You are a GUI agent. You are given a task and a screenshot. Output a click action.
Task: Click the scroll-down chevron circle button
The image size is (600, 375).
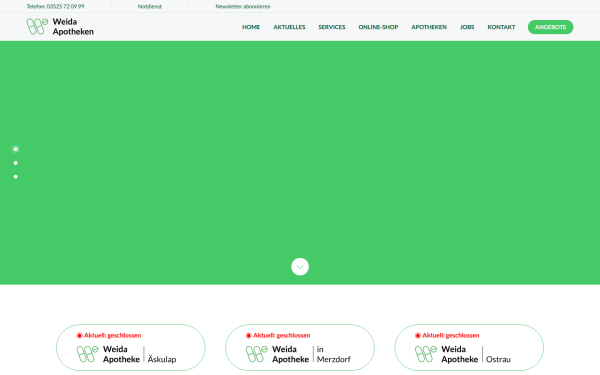click(x=300, y=267)
